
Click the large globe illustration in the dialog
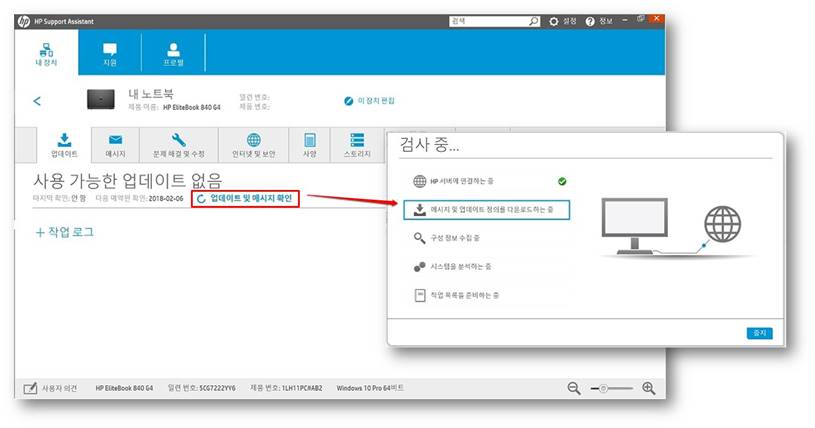coord(722,224)
